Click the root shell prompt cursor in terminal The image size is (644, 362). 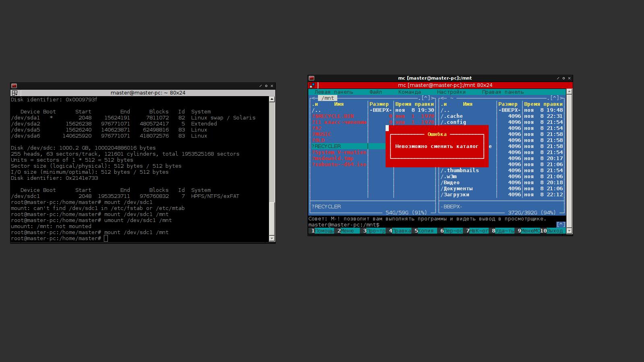coord(106,239)
